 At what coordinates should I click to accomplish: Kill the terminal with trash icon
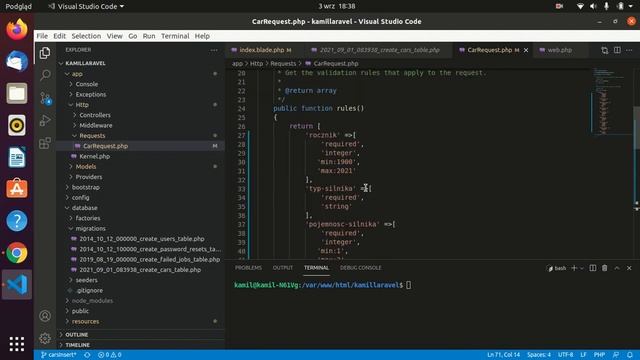(604, 268)
